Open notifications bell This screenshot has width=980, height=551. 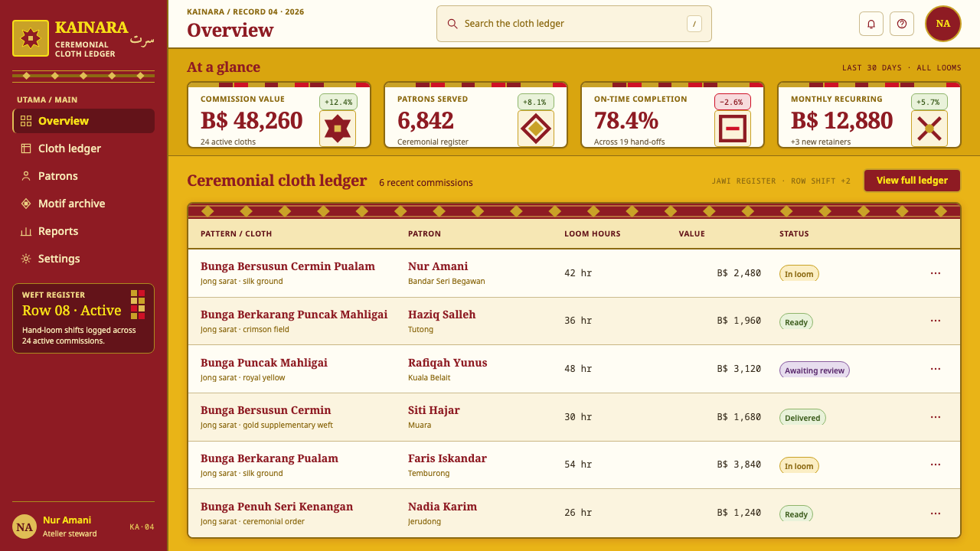(x=871, y=24)
